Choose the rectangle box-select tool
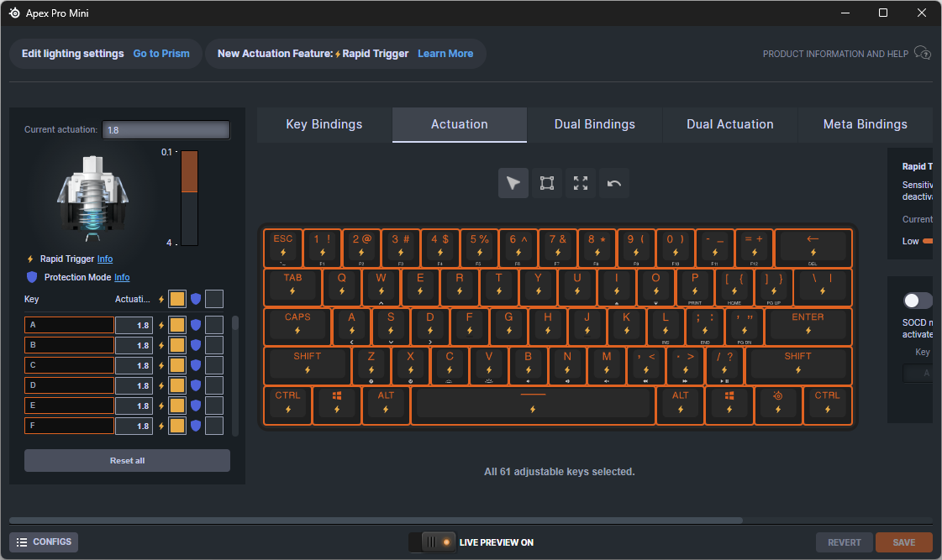Image resolution: width=942 pixels, height=560 pixels. pos(547,183)
